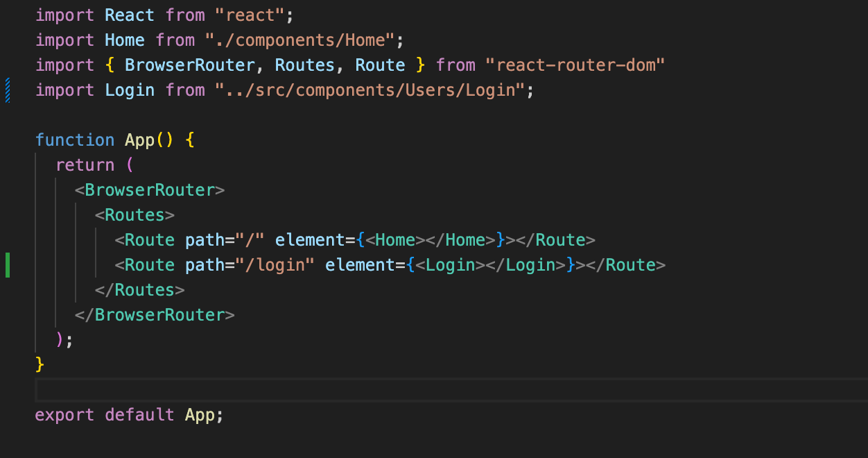This screenshot has height=458, width=868.
Task: Click the green change bar in the gutter
Action: pos(7,264)
